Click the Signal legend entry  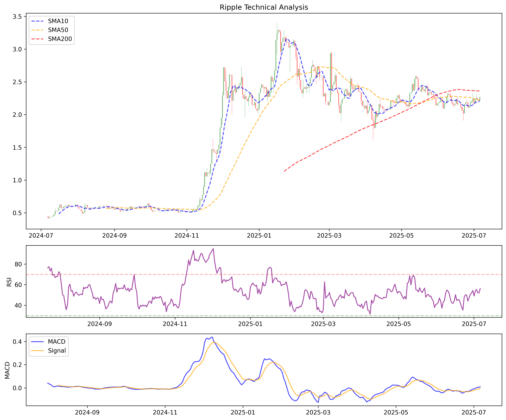(57, 350)
